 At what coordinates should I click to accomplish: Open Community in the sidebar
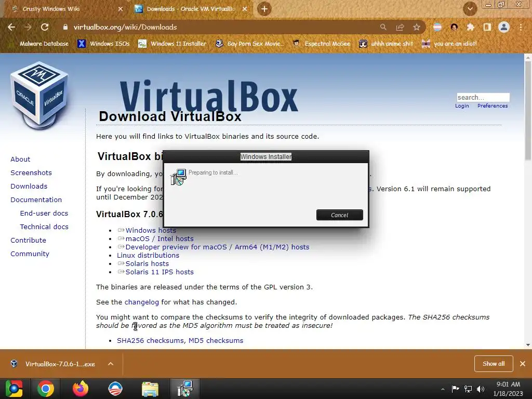tap(30, 254)
